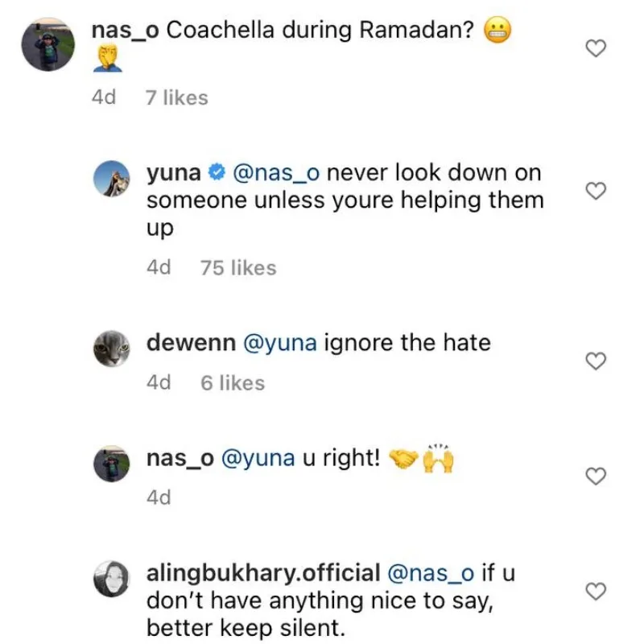Open yuna's profile avatar
Screen dimensions: 644x644
tap(111, 179)
